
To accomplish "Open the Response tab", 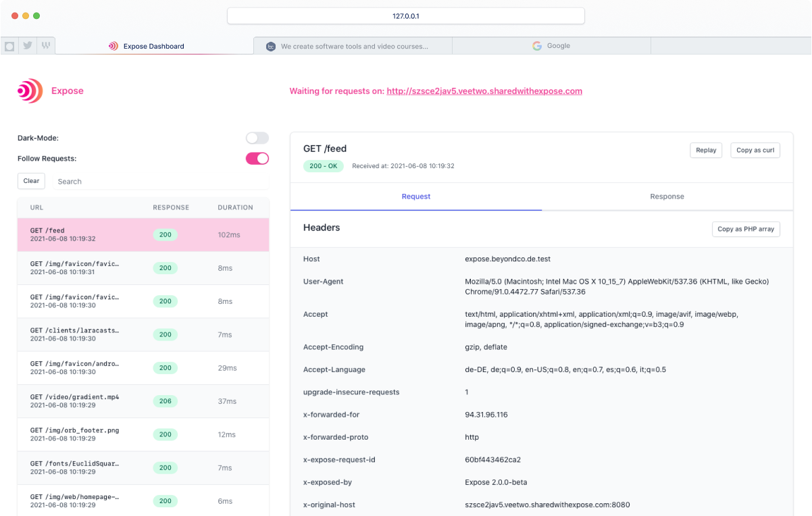I will click(667, 197).
